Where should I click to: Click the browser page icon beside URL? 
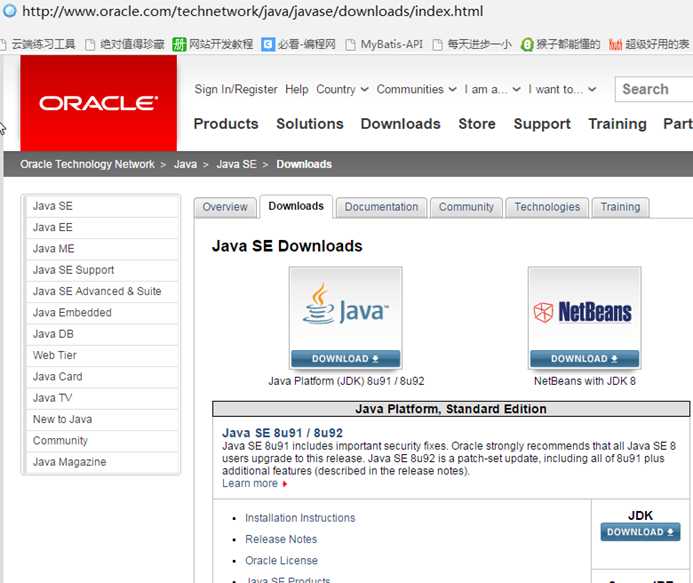[x=9, y=11]
